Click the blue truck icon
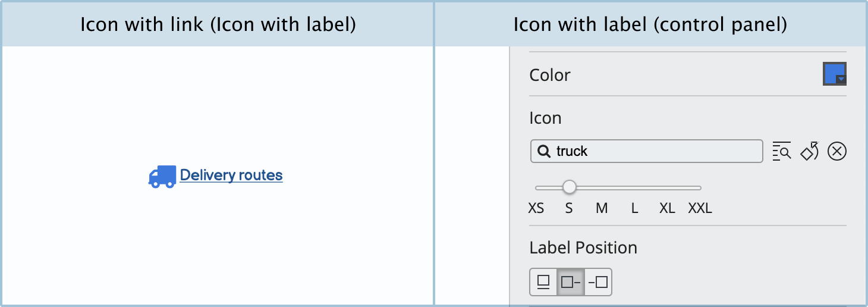Image resolution: width=868 pixels, height=307 pixels. (x=162, y=176)
